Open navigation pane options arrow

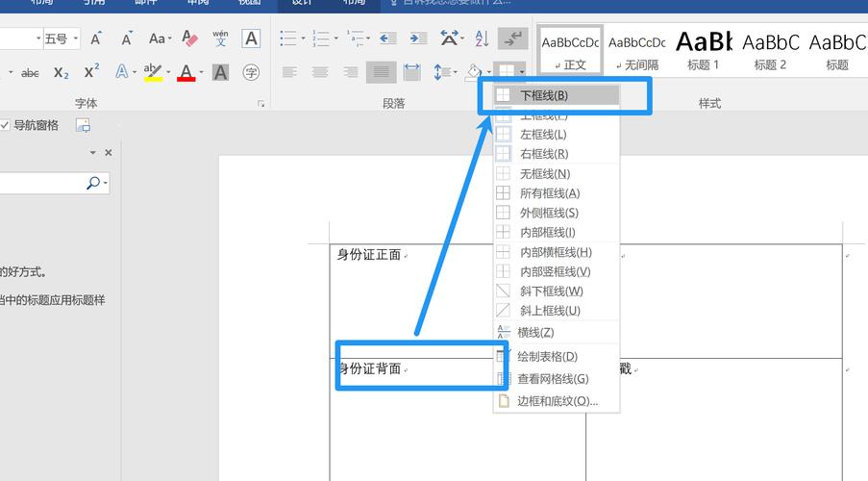tap(92, 152)
